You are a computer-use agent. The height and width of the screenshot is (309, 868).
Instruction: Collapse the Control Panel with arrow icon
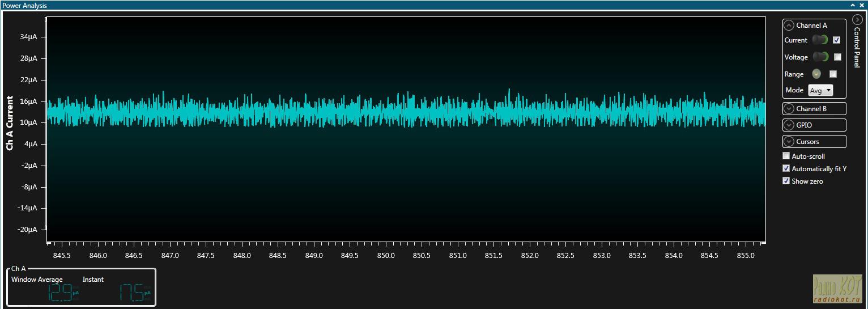857,19
